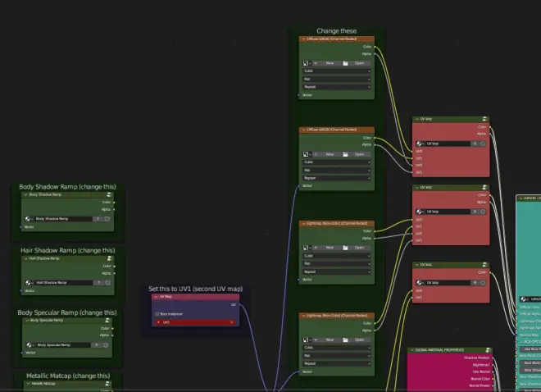Toggle the From Instancer checkbox

click(x=157, y=314)
